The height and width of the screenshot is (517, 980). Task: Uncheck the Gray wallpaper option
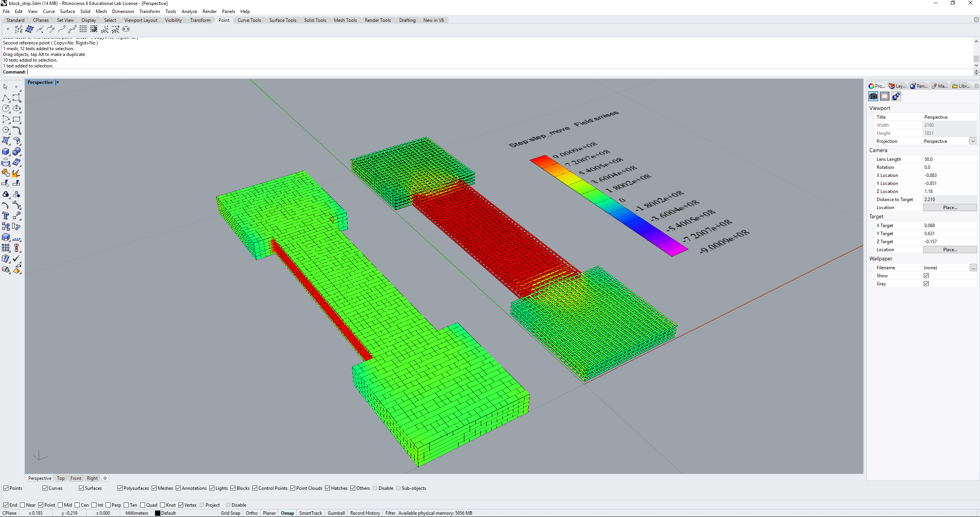coord(926,283)
